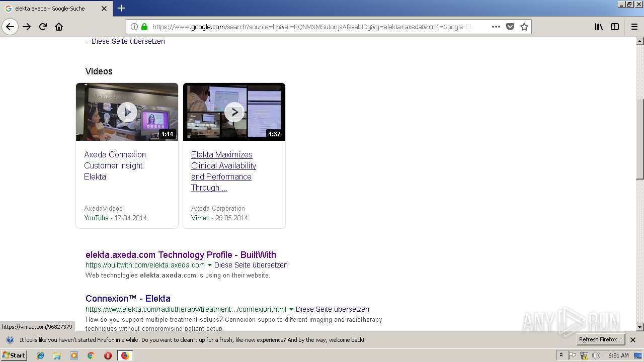Viewport: 644px width, 362px height.
Task: Show hidden system tray icons
Action: (x=561, y=355)
